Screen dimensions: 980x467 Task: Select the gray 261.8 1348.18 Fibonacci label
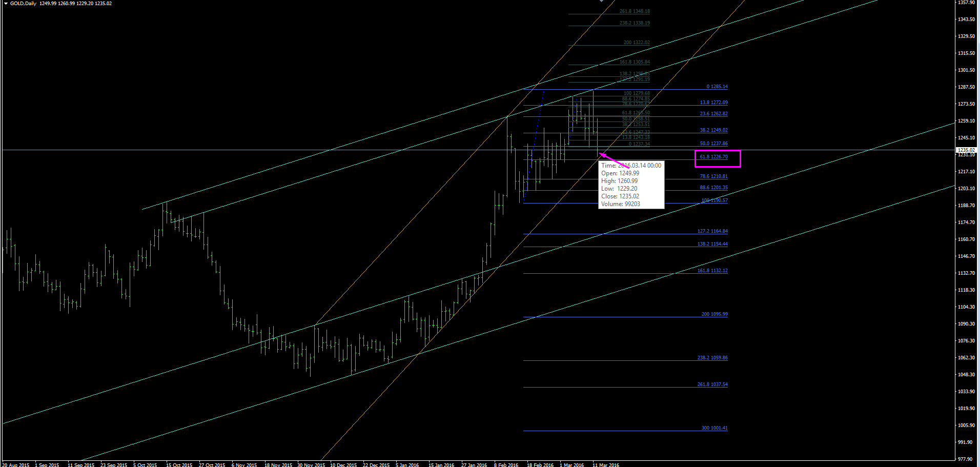(635, 11)
